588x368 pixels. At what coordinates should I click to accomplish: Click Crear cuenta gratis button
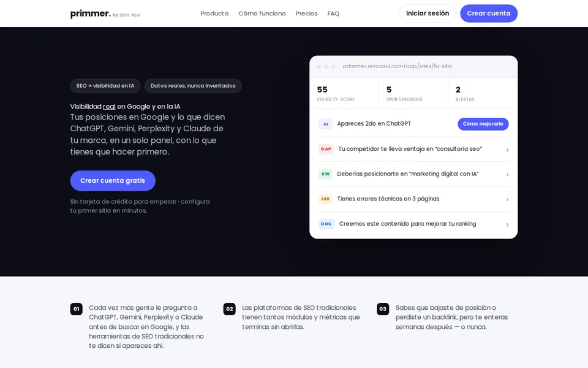[x=113, y=180]
